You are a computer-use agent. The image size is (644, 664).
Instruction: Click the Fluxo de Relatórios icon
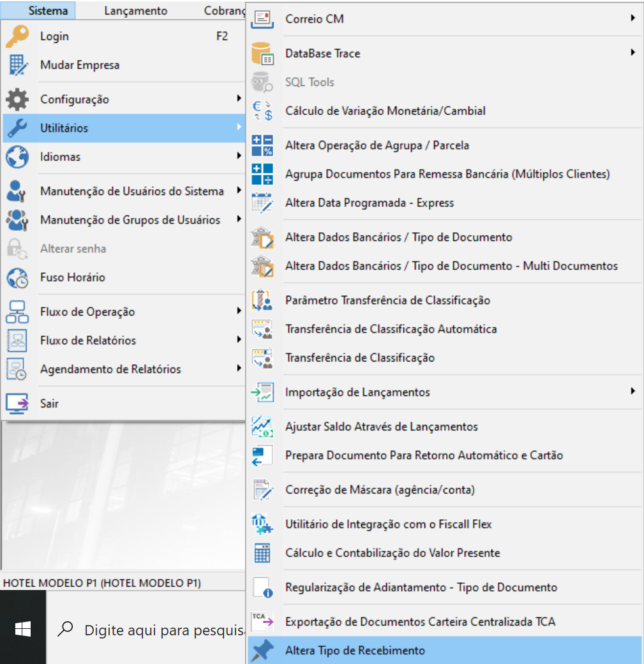tap(17, 341)
